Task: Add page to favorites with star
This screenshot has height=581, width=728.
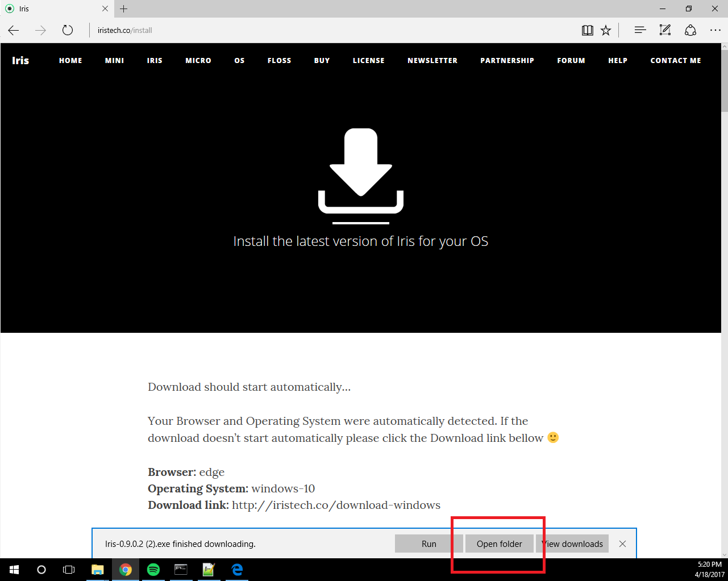Action: (606, 30)
